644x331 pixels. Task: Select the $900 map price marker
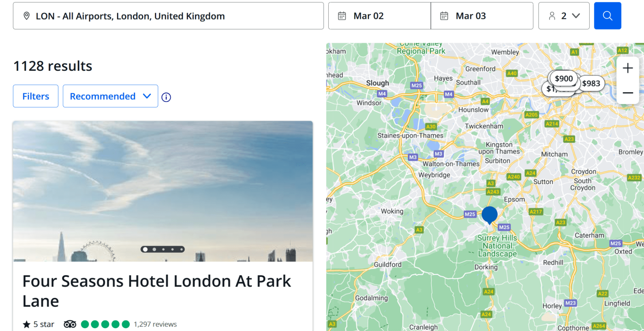pyautogui.click(x=563, y=79)
